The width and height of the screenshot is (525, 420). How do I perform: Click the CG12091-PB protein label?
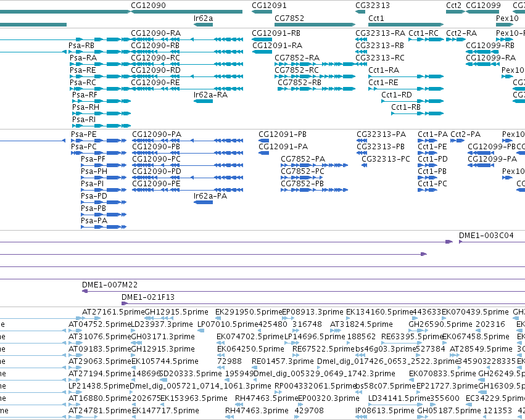tap(283, 134)
